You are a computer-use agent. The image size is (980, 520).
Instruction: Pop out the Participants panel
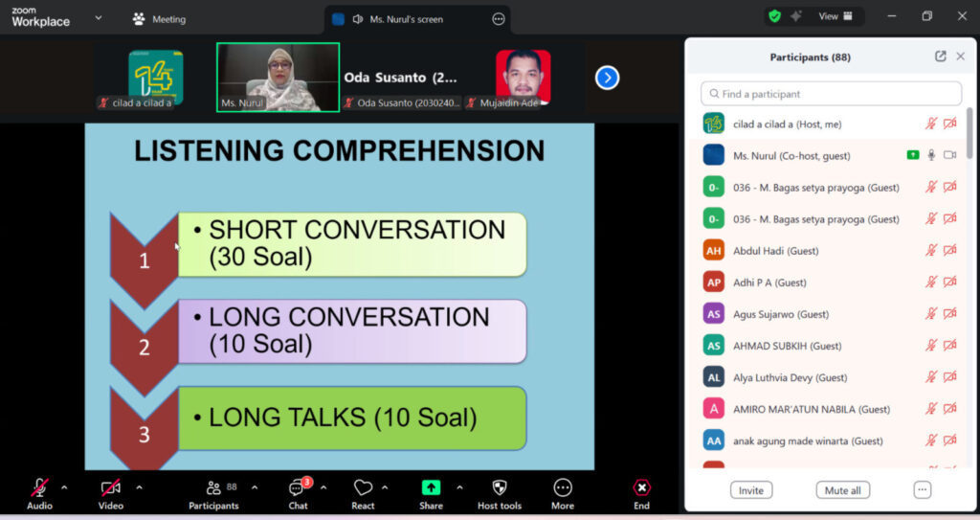pos(940,57)
